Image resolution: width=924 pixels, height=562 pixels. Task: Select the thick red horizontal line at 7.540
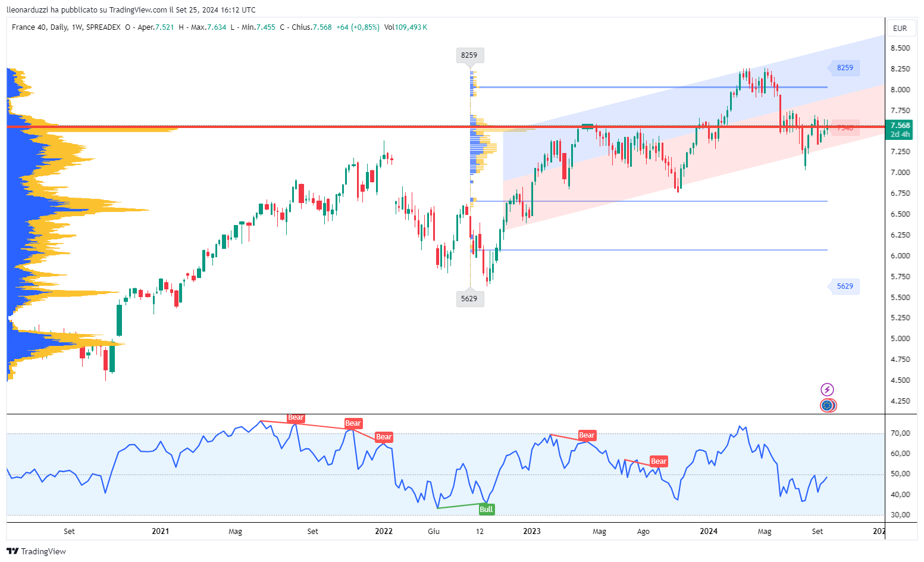446,127
